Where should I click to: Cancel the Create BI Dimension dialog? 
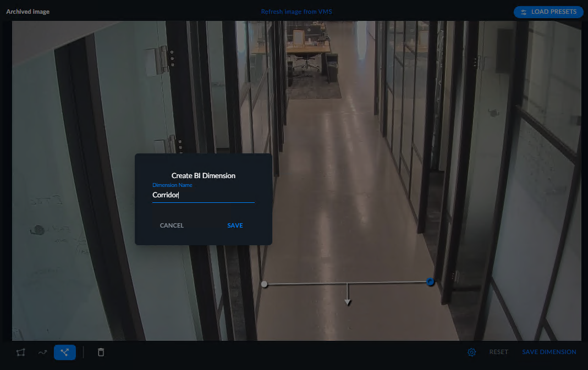coord(172,225)
